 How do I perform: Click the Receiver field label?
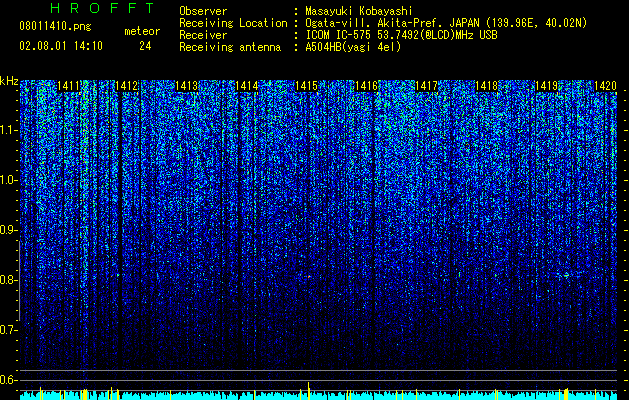click(203, 35)
